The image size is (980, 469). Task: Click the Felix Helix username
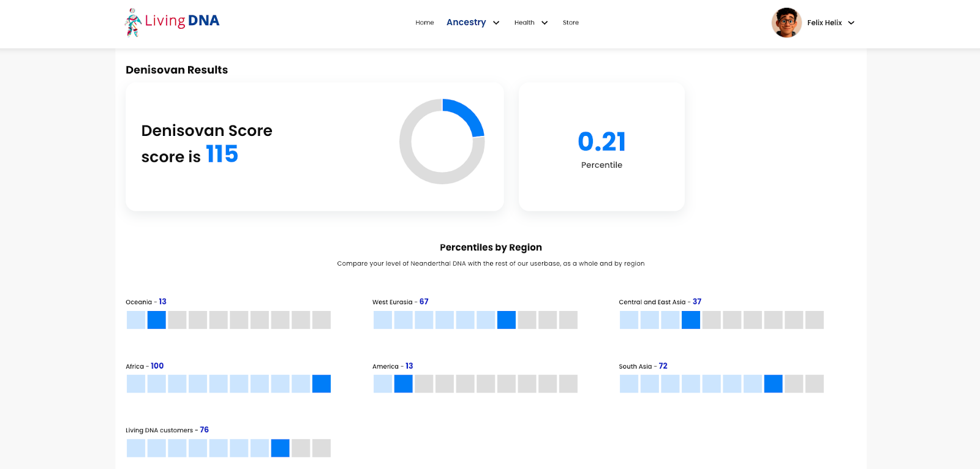[x=824, y=23]
